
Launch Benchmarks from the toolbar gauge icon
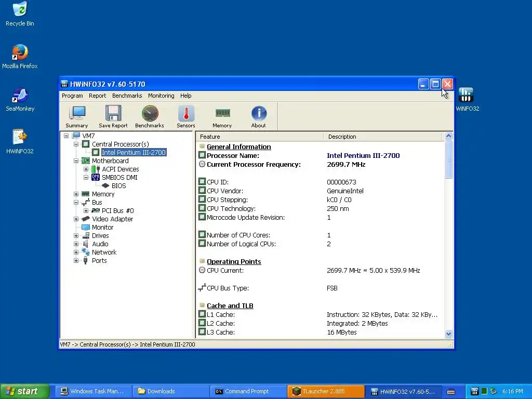tap(150, 117)
